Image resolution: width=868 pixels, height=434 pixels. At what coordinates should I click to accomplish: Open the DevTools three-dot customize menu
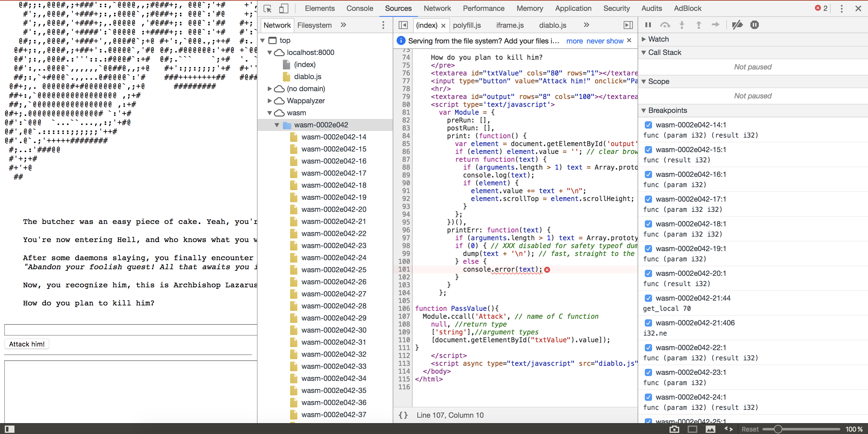point(841,8)
